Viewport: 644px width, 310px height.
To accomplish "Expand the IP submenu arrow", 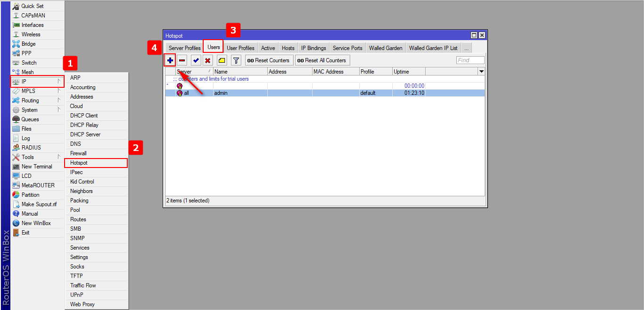I will pyautogui.click(x=59, y=82).
